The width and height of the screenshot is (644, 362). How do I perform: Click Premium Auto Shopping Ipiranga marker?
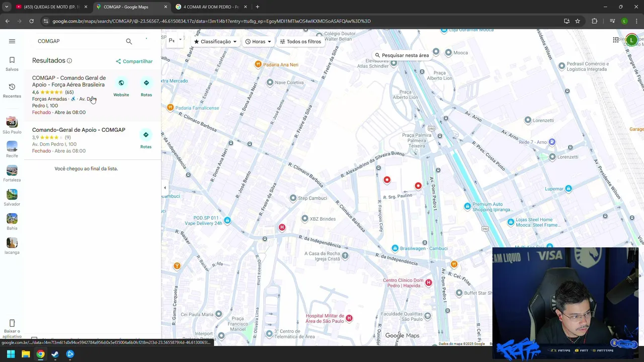coord(467,206)
